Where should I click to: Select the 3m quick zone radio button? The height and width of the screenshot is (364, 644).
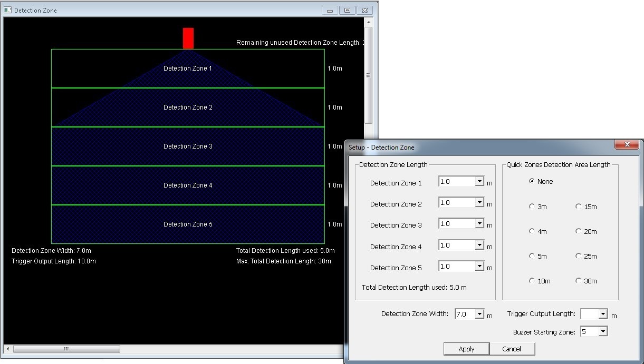(x=532, y=206)
